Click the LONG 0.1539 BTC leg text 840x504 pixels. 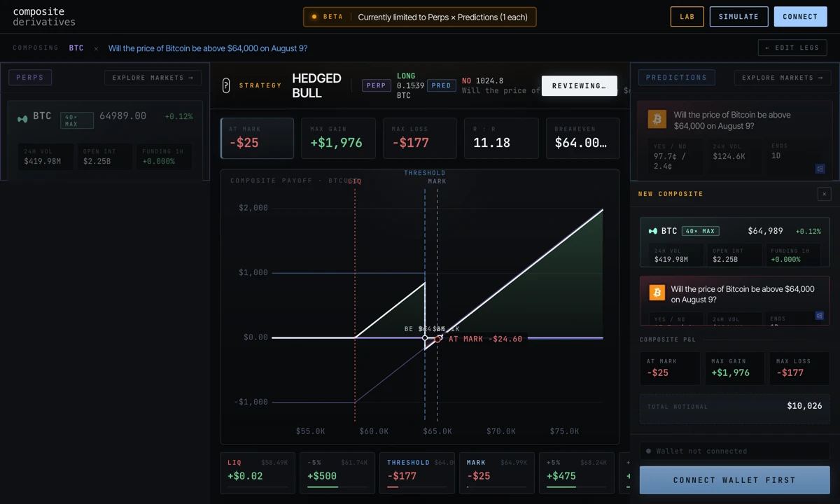point(411,85)
